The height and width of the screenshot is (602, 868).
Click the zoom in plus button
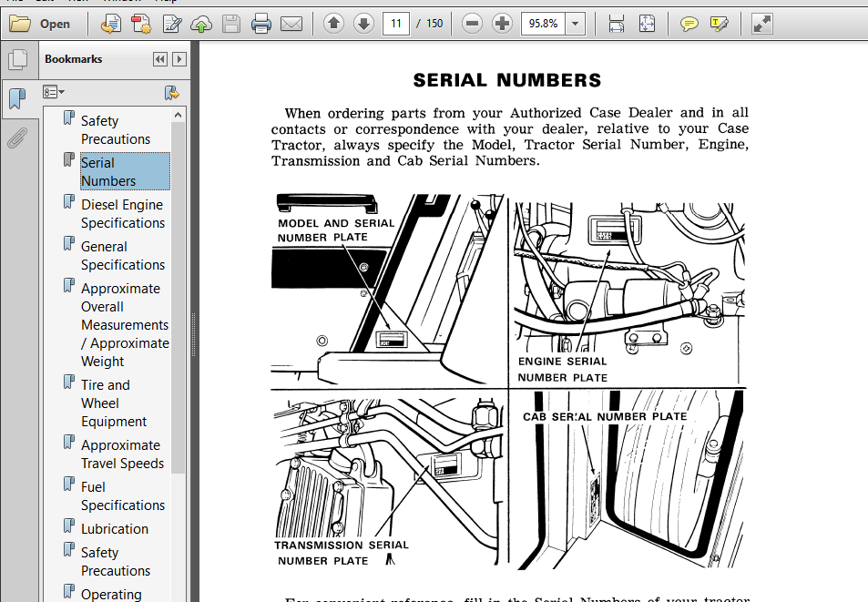coord(502,24)
